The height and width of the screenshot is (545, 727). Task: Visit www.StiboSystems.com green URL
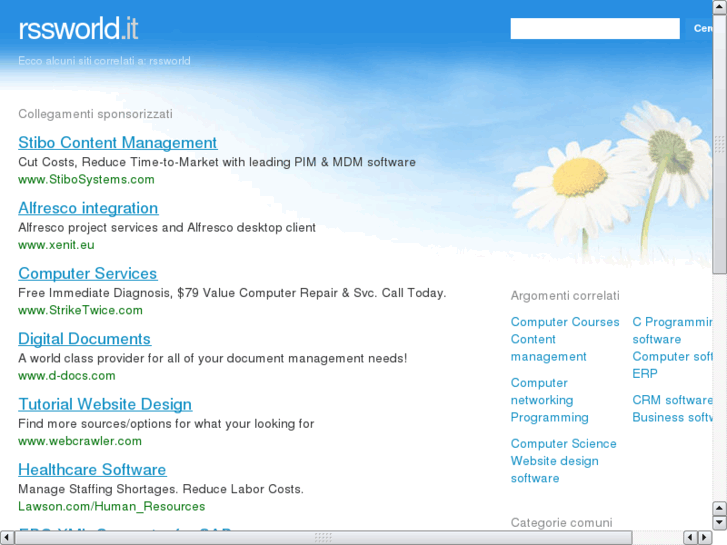[86, 180]
